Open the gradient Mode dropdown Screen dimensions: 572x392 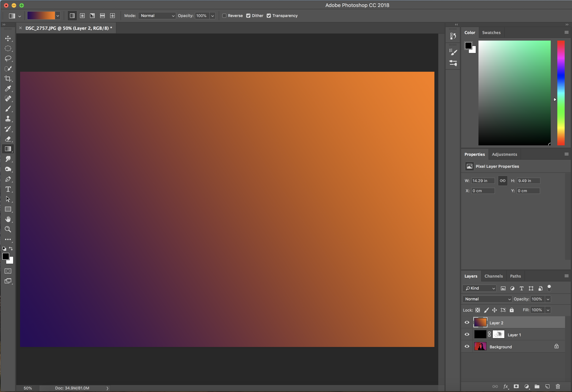[157, 16]
